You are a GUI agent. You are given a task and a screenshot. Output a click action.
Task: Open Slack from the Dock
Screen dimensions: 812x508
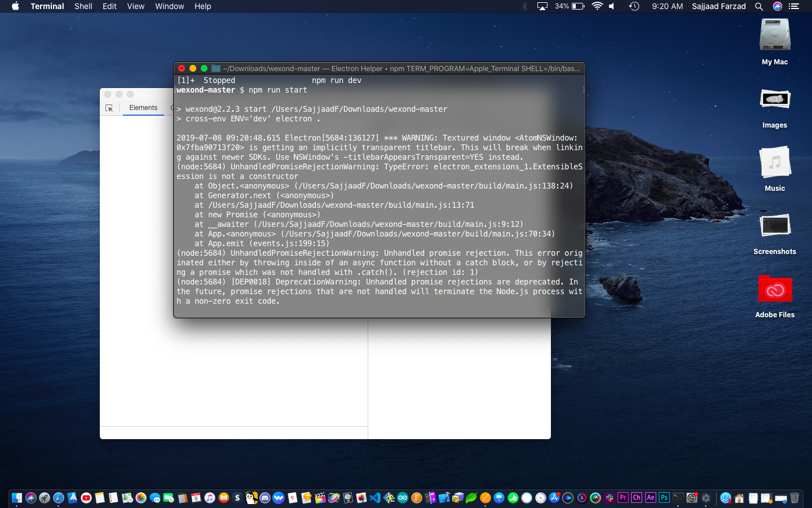coord(610,498)
